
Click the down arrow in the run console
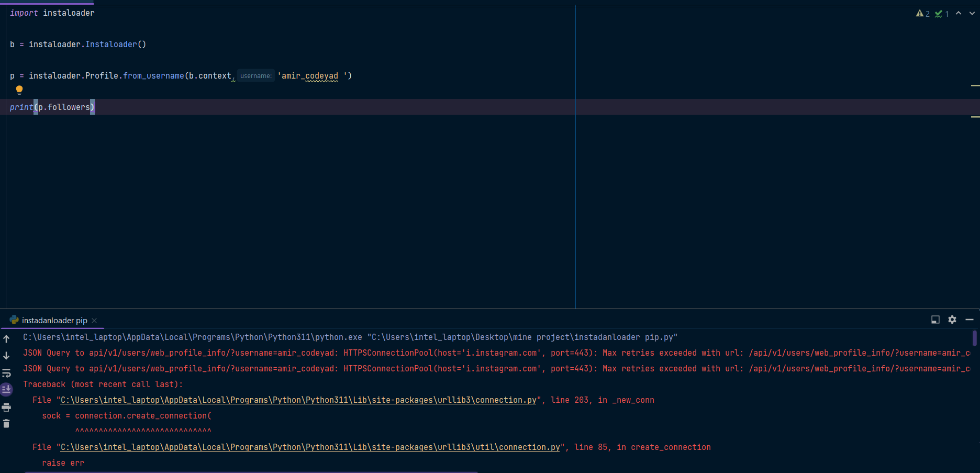tap(7, 356)
